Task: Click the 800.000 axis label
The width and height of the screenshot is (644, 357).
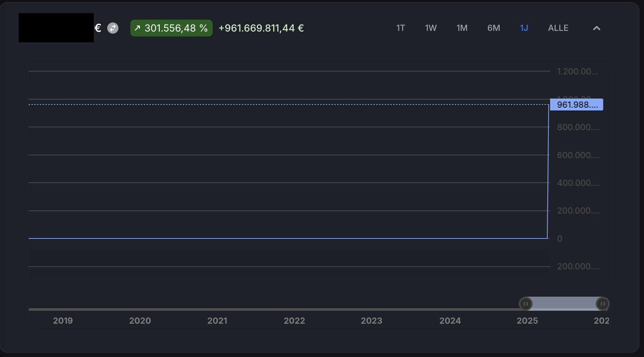Action: [x=578, y=127]
